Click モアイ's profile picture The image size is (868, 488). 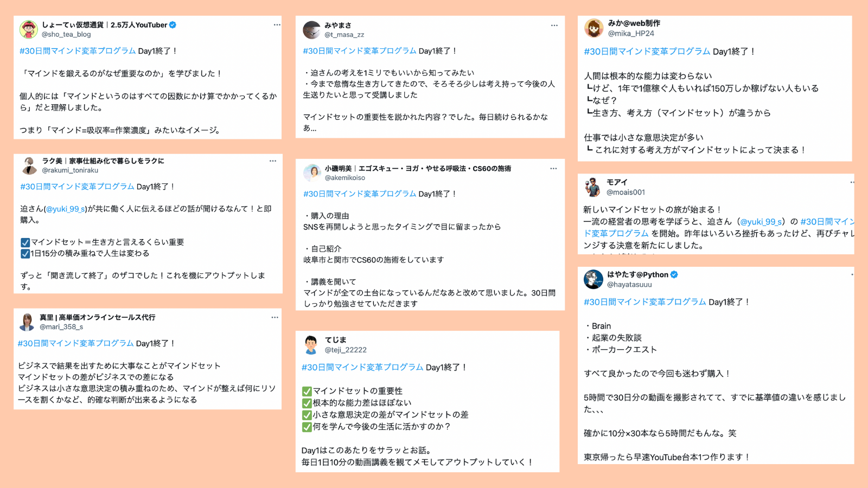tap(592, 187)
